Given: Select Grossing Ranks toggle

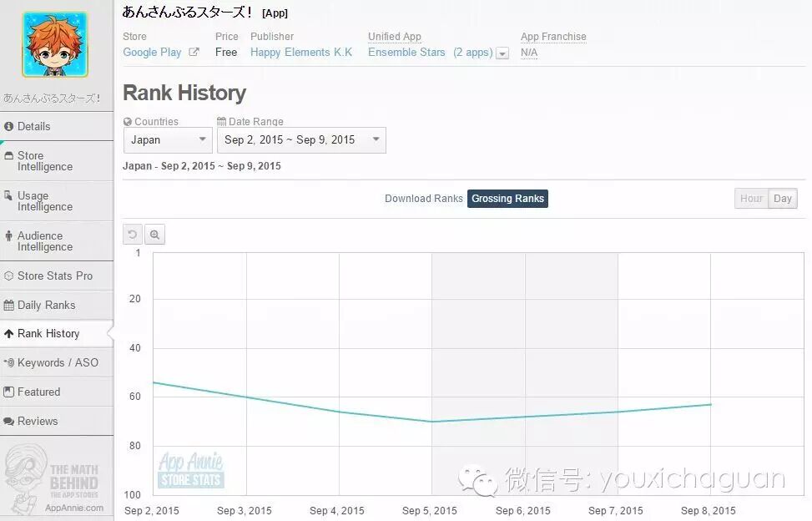Looking at the screenshot, I should (x=507, y=199).
